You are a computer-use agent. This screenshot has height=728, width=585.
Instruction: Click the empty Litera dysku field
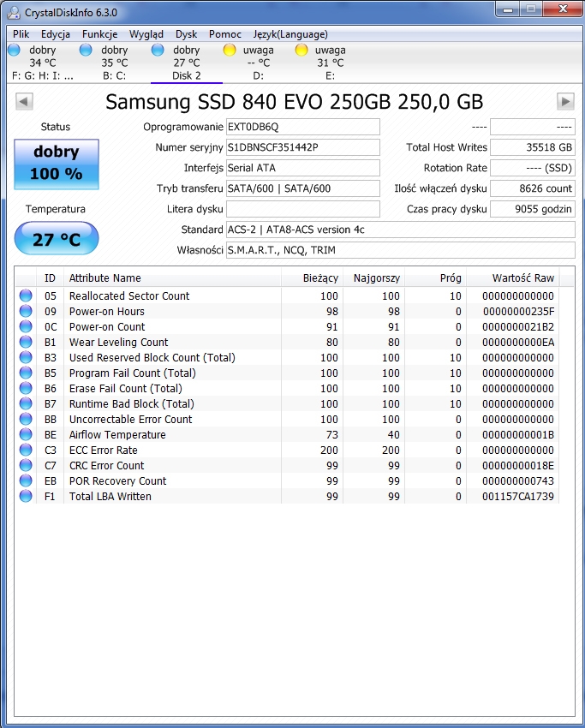click(302, 209)
